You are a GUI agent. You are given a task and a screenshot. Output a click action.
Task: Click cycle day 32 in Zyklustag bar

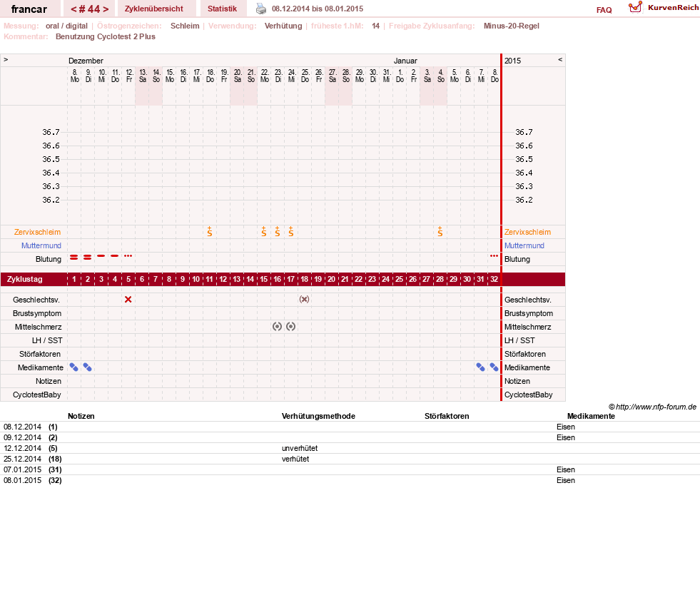[x=494, y=280]
